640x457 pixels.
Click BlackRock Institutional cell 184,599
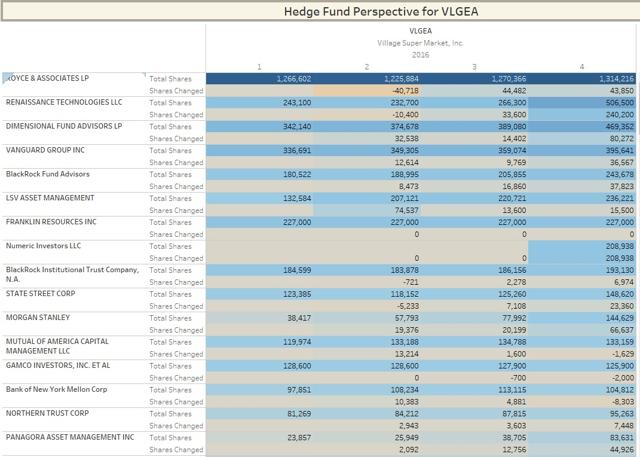coord(259,270)
